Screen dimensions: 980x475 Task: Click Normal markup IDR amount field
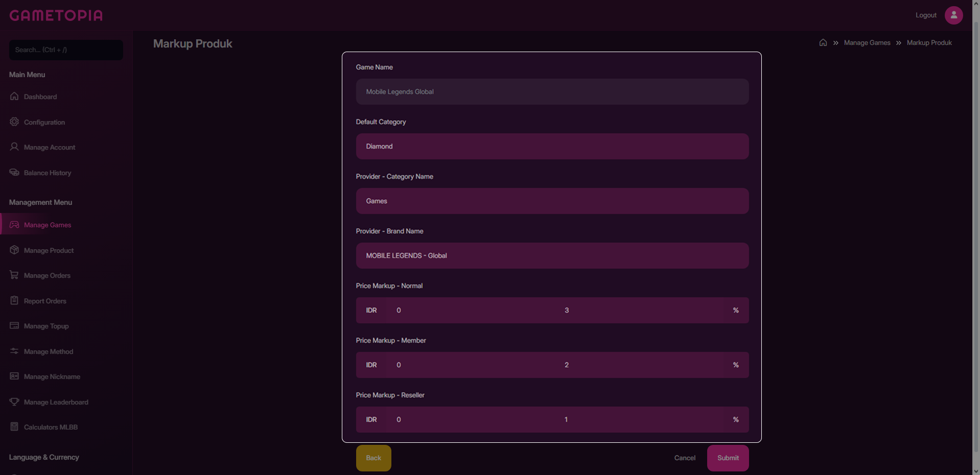pyautogui.click(x=470, y=311)
